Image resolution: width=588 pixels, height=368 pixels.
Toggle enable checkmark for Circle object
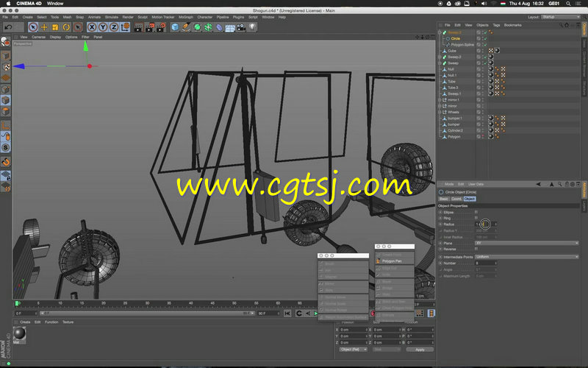point(485,38)
